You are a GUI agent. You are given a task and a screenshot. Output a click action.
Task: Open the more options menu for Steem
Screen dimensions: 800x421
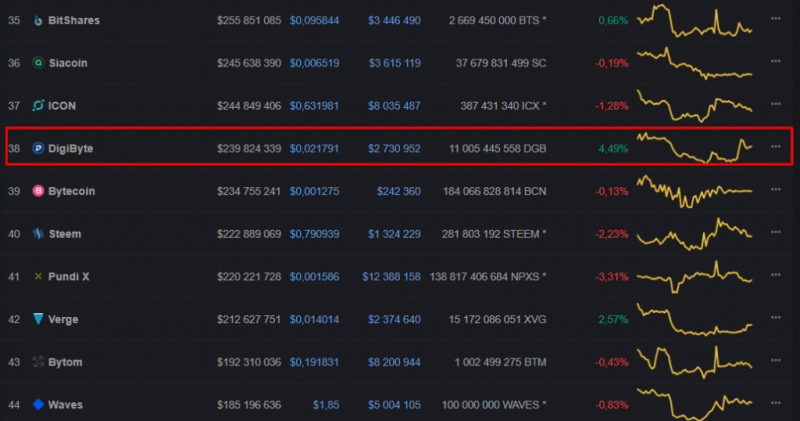(776, 232)
